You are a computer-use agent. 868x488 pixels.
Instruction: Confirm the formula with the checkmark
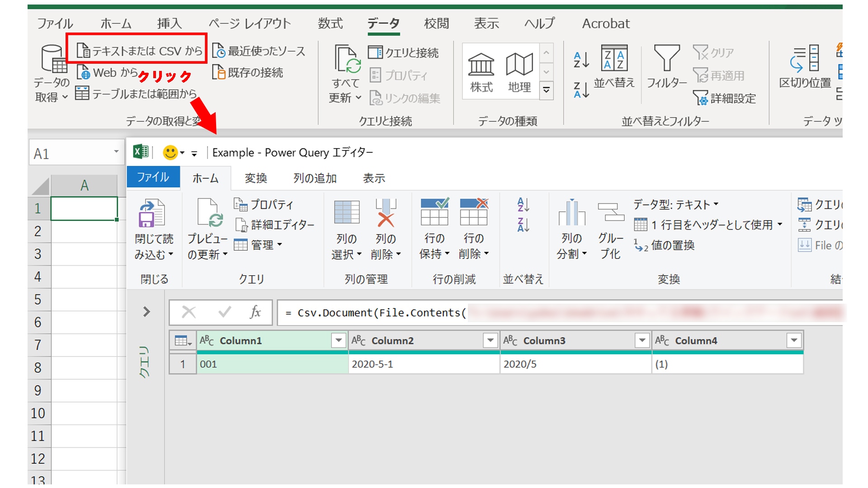pos(225,312)
